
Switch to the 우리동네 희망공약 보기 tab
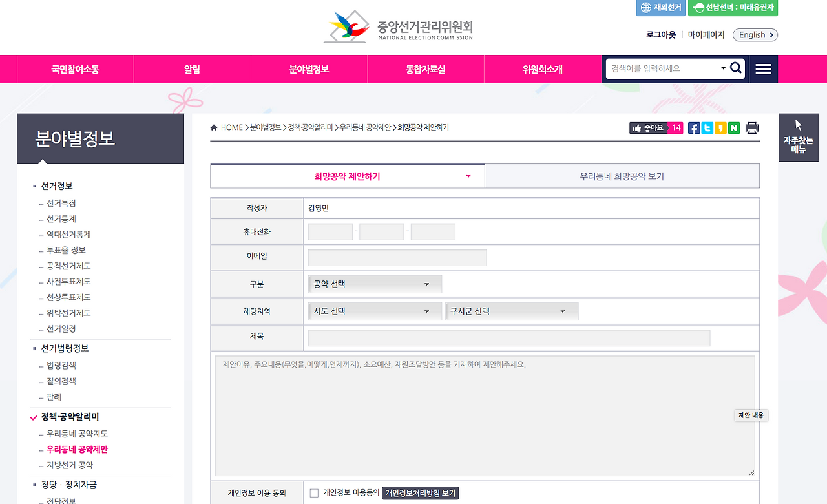[622, 176]
